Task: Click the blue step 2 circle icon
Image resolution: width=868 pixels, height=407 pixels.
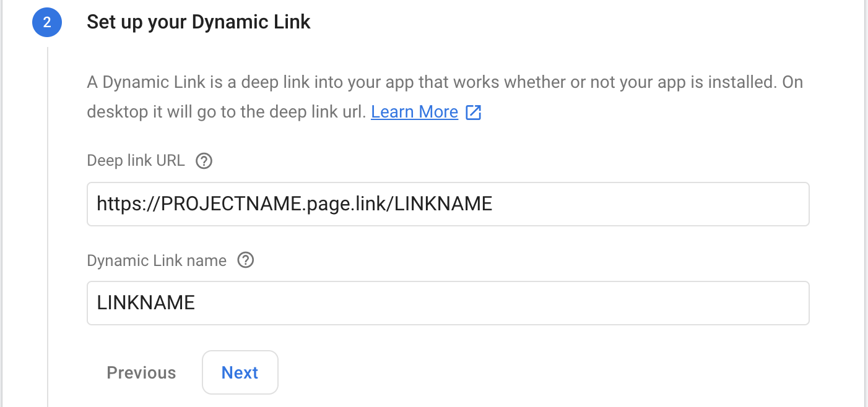Action: (x=47, y=23)
